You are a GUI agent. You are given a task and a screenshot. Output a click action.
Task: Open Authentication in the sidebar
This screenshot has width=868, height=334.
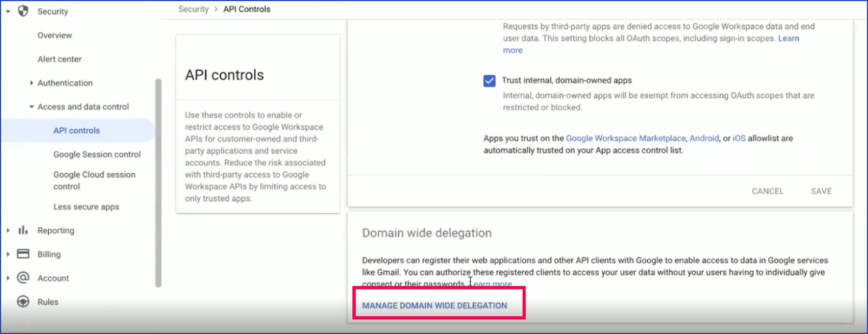[x=65, y=83]
